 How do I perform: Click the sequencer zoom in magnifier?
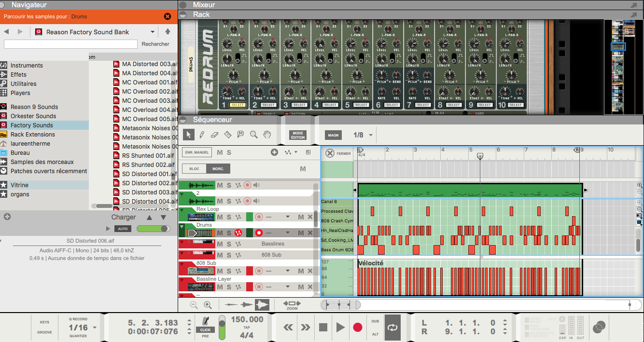[x=208, y=305]
